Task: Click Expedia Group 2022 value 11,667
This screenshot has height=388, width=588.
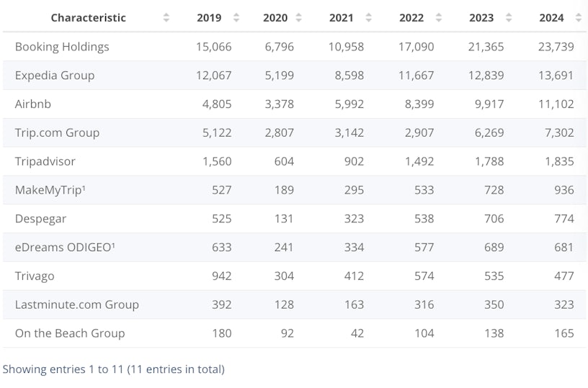Action: (416, 76)
